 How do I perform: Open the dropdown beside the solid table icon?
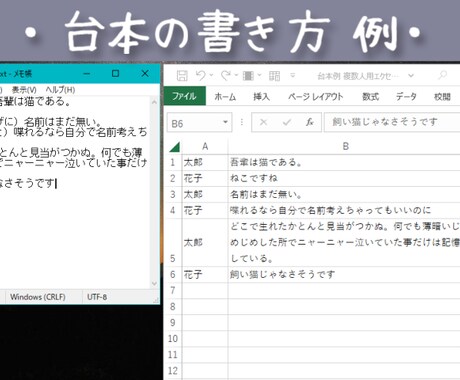pyautogui.click(x=260, y=75)
